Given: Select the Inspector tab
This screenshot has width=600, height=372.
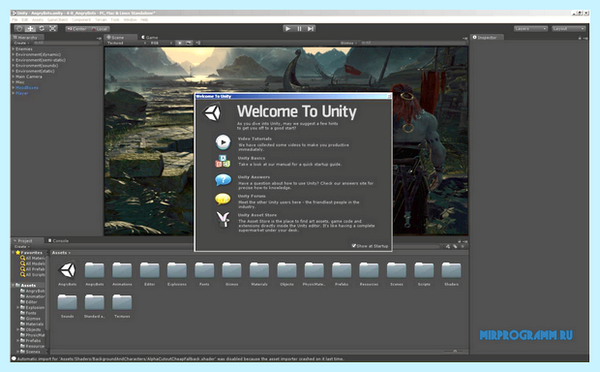Looking at the screenshot, I should [487, 38].
